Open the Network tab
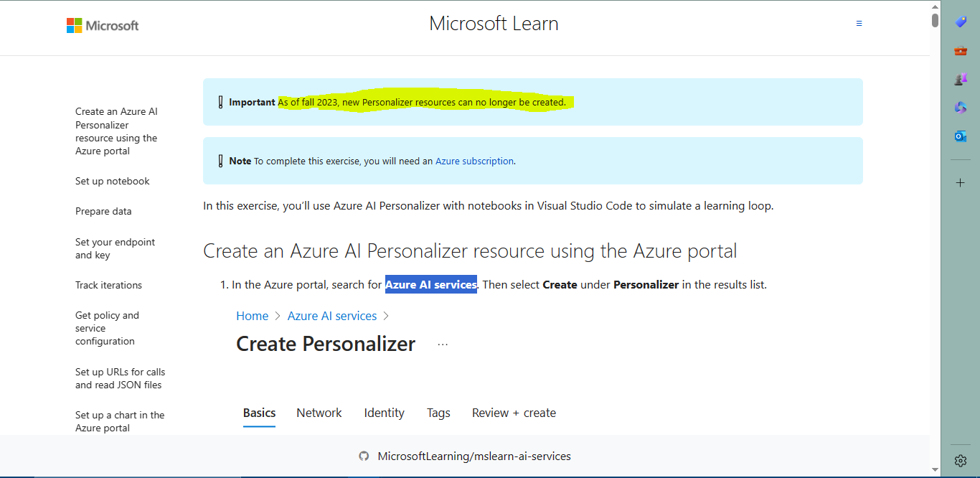Screen dimensions: 980x478 point(319,413)
